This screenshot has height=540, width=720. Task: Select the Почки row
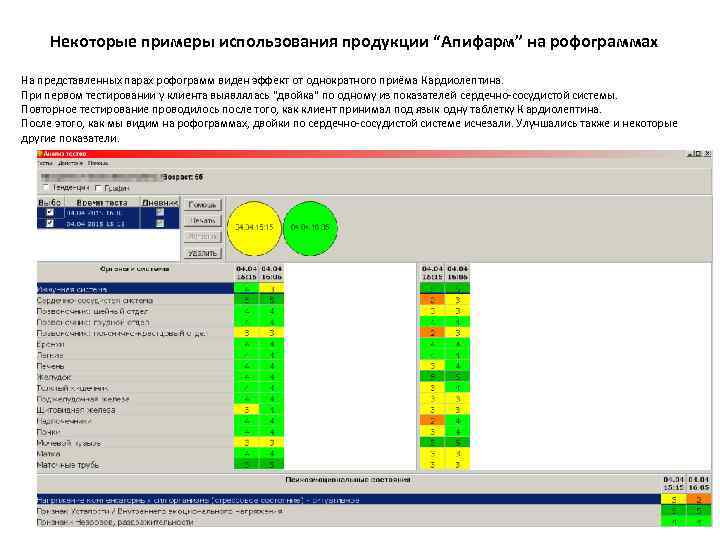pyautogui.click(x=135, y=432)
